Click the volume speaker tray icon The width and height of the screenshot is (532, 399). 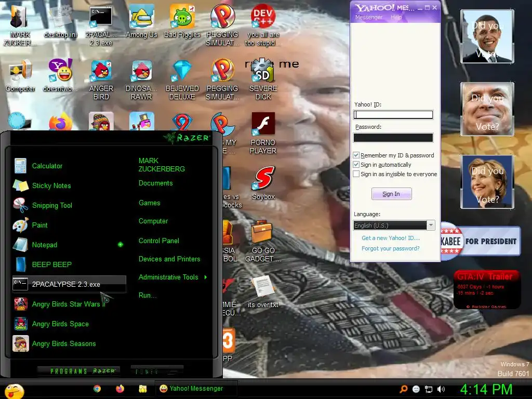(x=441, y=389)
